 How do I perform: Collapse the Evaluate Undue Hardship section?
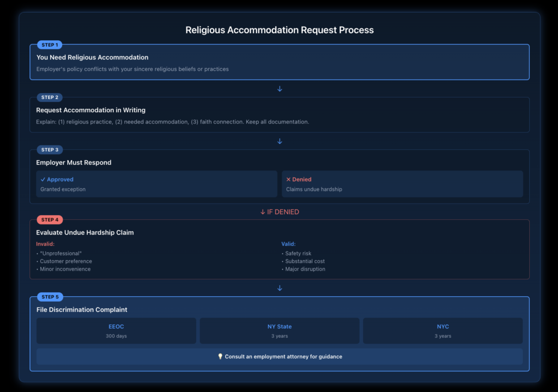(85, 232)
